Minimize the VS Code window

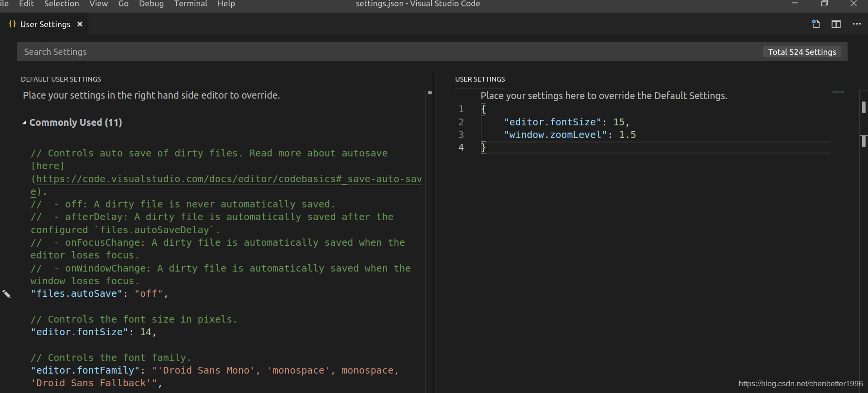coord(795,4)
